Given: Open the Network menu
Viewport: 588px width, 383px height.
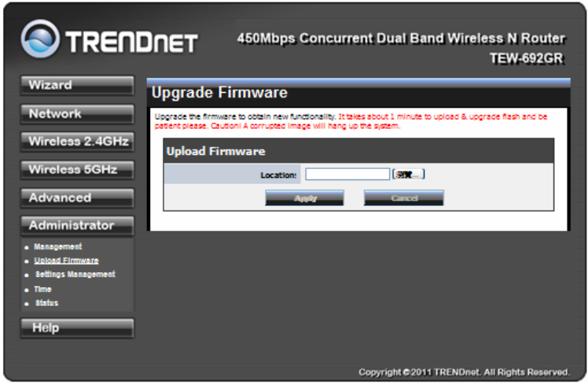Looking at the screenshot, I should click(x=77, y=114).
